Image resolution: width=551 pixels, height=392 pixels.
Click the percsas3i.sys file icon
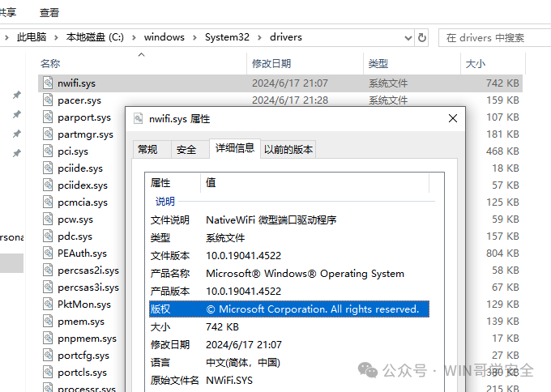(x=48, y=288)
